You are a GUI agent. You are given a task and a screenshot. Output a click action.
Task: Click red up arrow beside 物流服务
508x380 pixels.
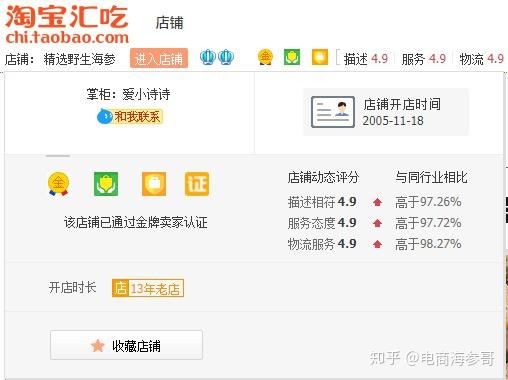point(377,244)
